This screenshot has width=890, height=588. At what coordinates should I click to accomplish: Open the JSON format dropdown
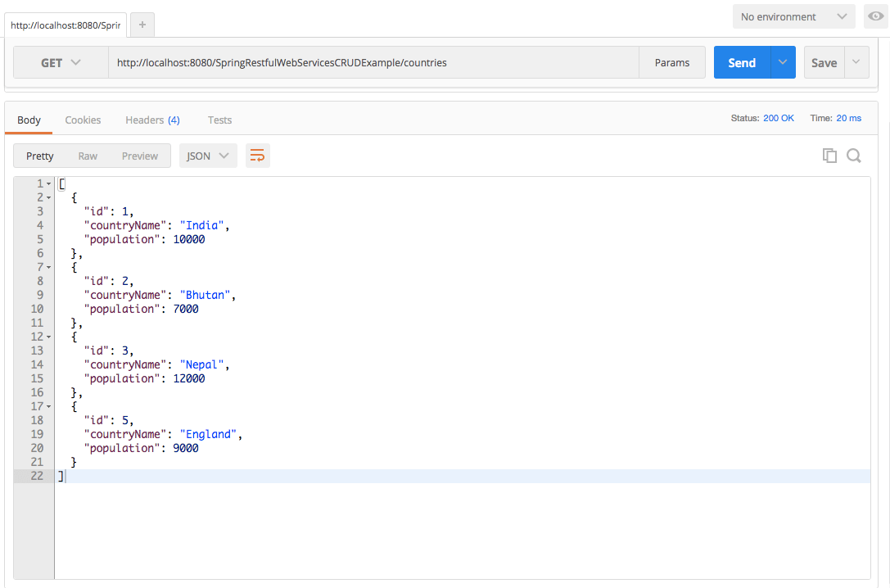pos(208,156)
